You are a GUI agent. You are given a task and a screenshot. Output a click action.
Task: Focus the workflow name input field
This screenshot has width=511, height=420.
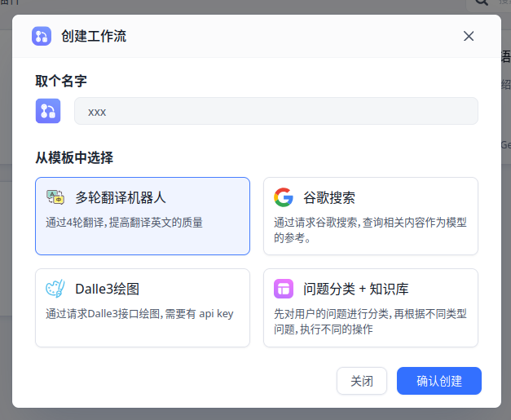(x=275, y=111)
